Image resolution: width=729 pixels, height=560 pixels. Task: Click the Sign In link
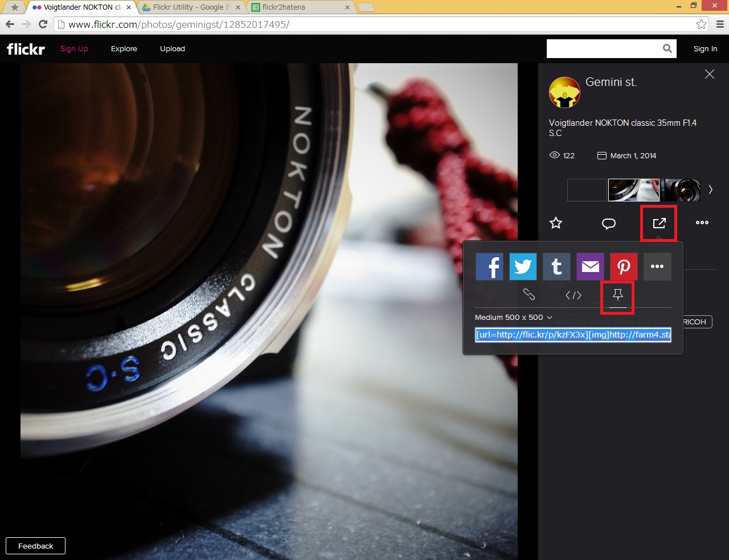pos(705,49)
